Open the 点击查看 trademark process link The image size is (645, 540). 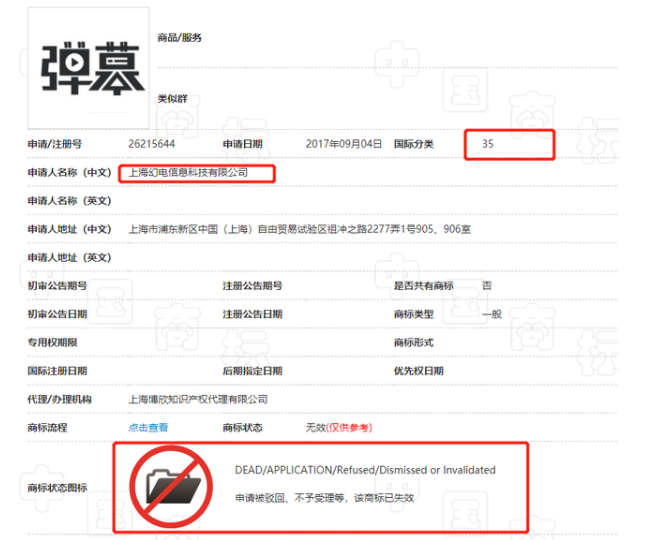pyautogui.click(x=148, y=428)
